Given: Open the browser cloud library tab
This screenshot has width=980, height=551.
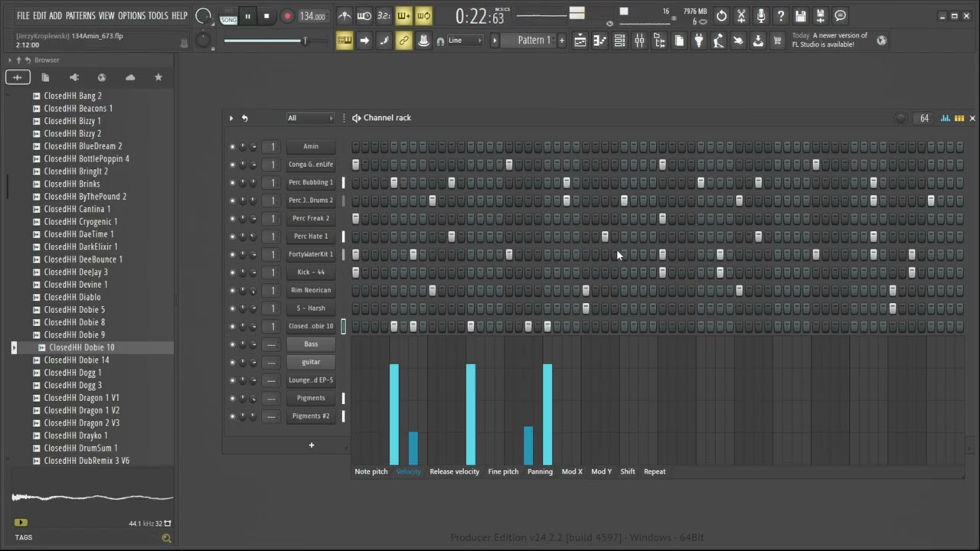Looking at the screenshot, I should pyautogui.click(x=130, y=77).
